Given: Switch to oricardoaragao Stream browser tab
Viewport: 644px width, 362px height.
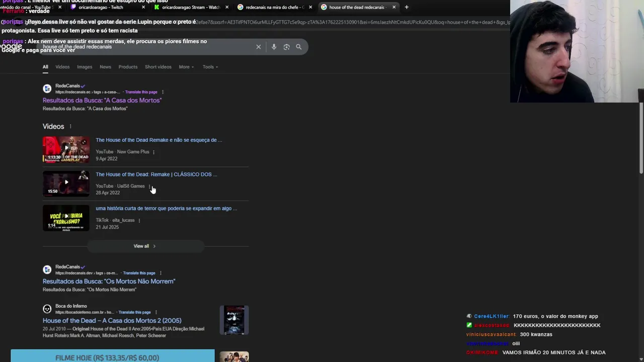Looking at the screenshot, I should (x=190, y=7).
